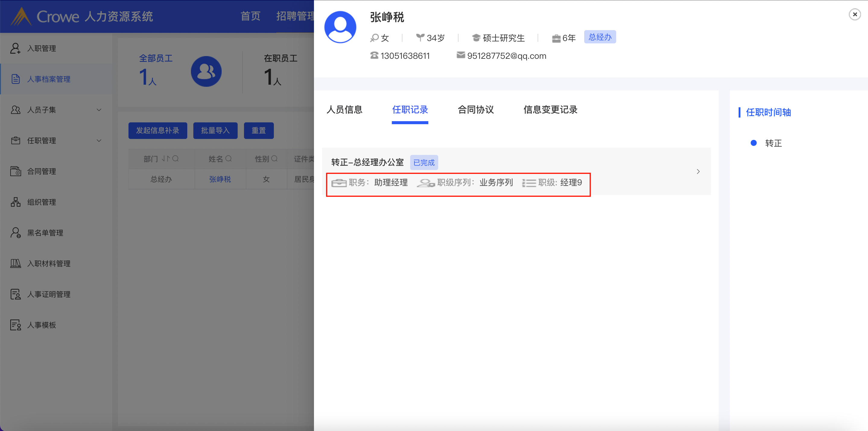Click the 合同管理 sidebar icon
868x431 pixels.
tap(15, 171)
